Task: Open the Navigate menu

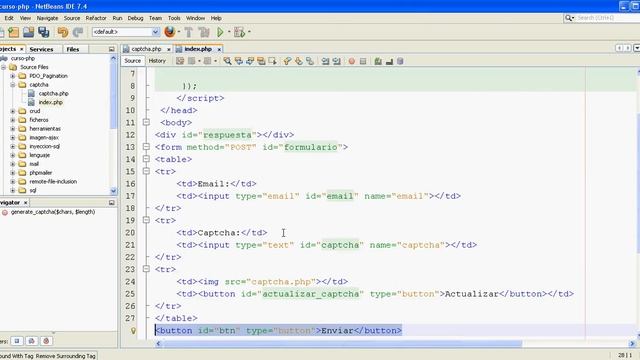Action: pos(47,18)
